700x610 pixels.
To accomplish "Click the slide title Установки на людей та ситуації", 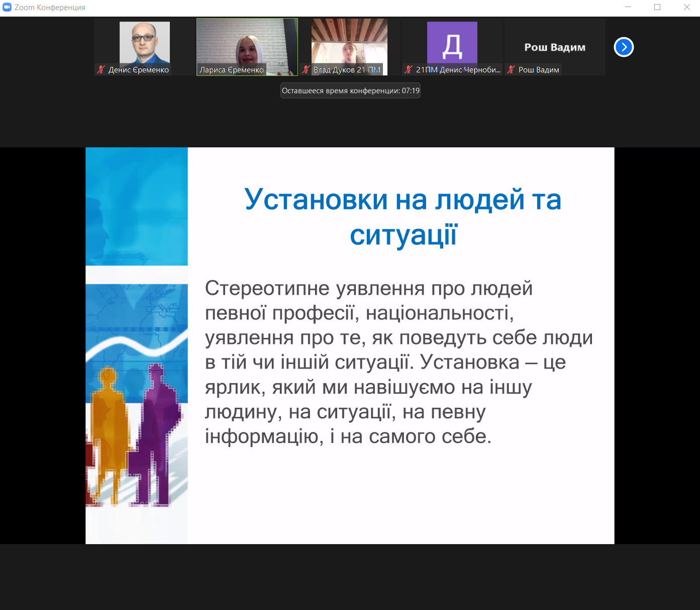I will 403,216.
